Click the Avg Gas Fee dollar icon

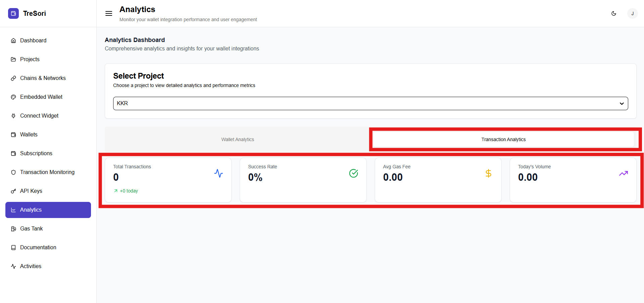(489, 173)
